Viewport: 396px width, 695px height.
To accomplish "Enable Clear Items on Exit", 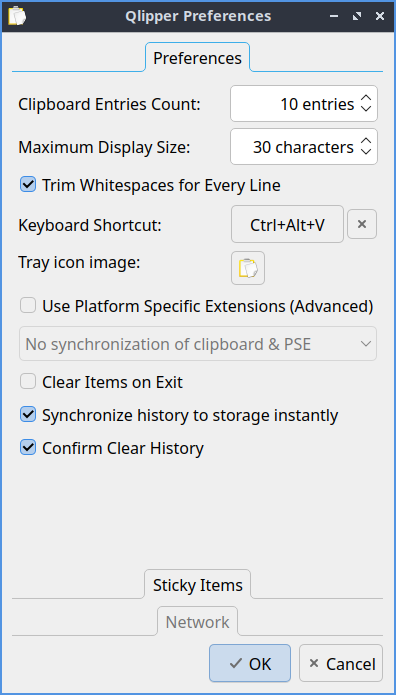I will [28, 382].
